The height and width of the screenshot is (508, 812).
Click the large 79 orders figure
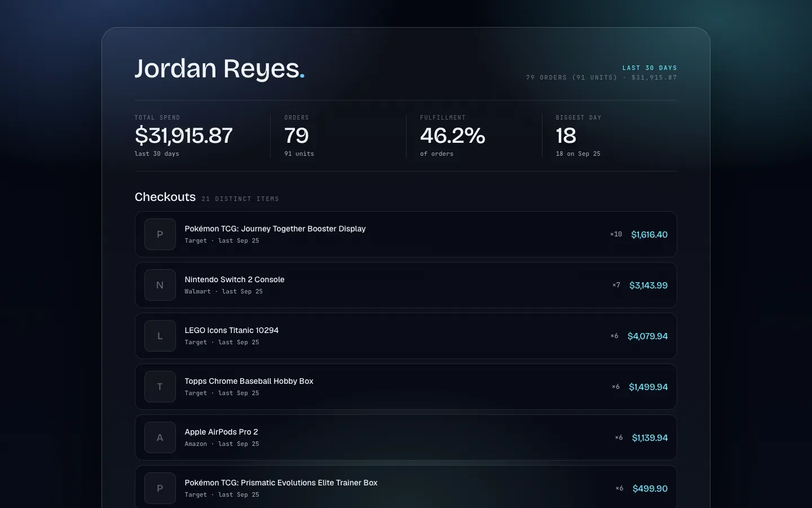pyautogui.click(x=297, y=135)
